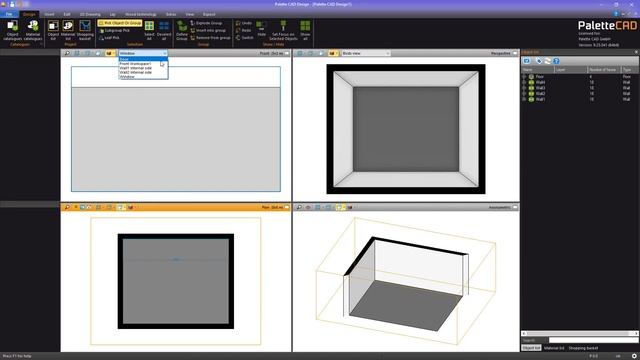Click the Switch button
The image size is (640, 360).
point(244,38)
